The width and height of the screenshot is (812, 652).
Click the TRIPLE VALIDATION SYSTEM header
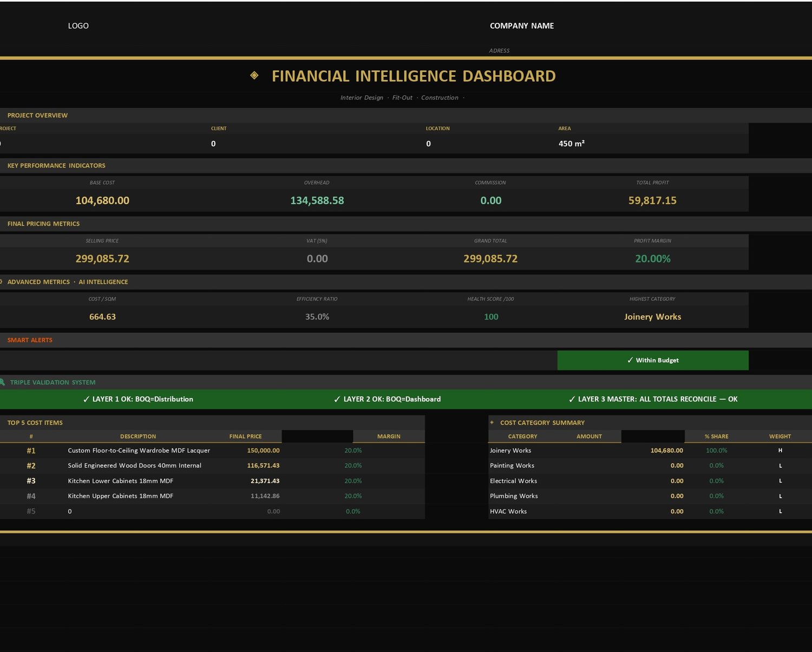[x=53, y=382]
